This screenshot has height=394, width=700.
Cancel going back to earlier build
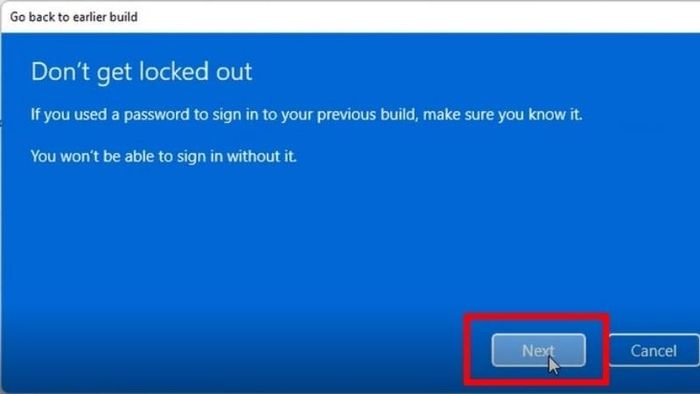pyautogui.click(x=654, y=351)
